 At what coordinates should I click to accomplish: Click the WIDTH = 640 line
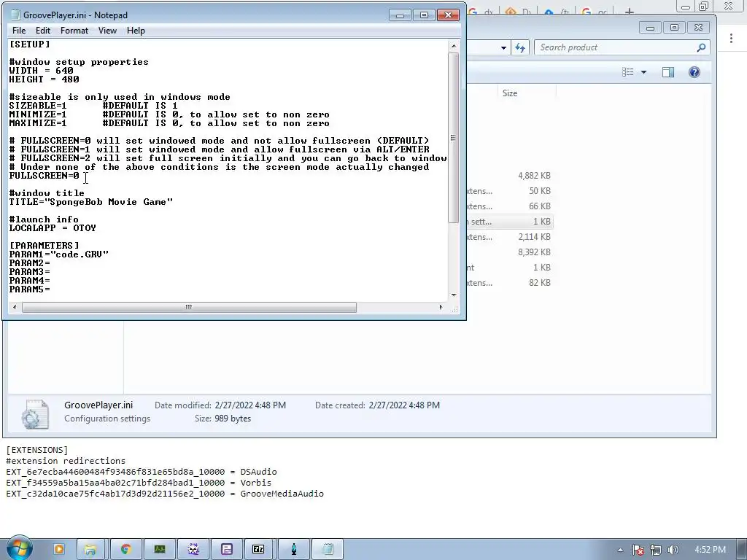(x=41, y=71)
